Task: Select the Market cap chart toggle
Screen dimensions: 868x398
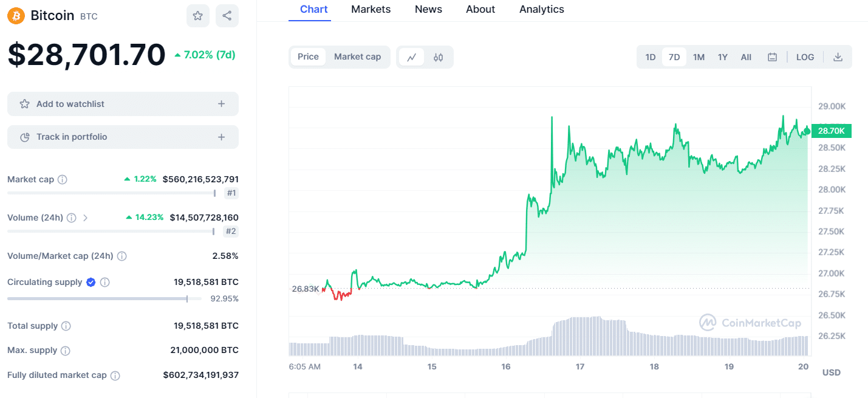Action: (x=358, y=57)
